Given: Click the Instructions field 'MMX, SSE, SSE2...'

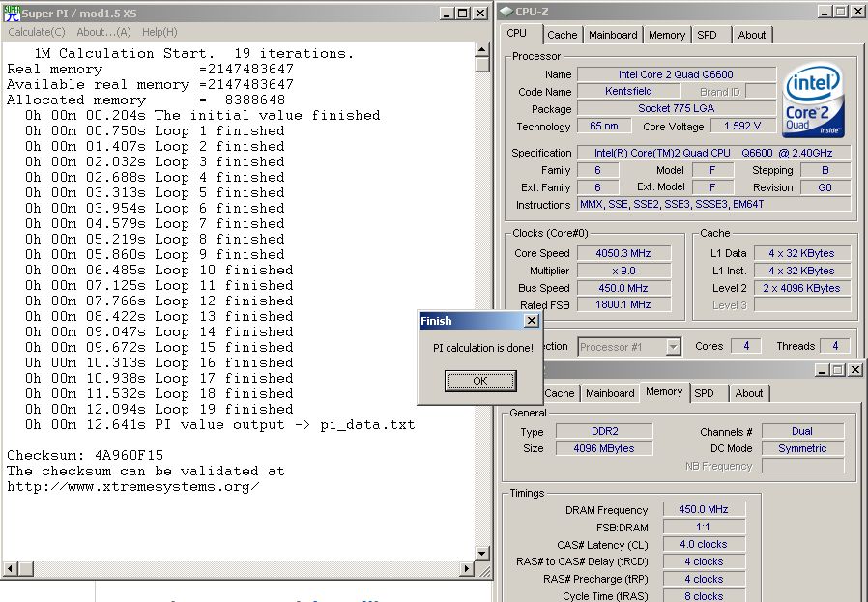Looking at the screenshot, I should click(x=713, y=204).
